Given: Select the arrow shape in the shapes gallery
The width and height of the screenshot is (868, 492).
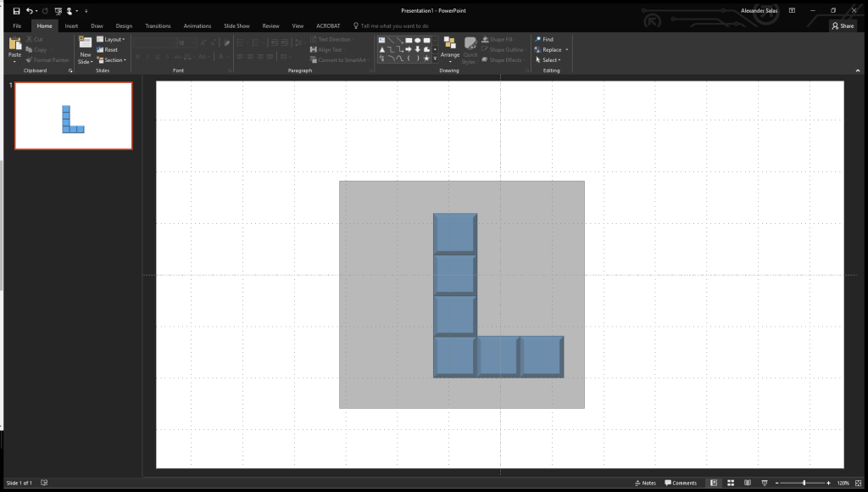Looking at the screenshot, I should click(x=409, y=49).
